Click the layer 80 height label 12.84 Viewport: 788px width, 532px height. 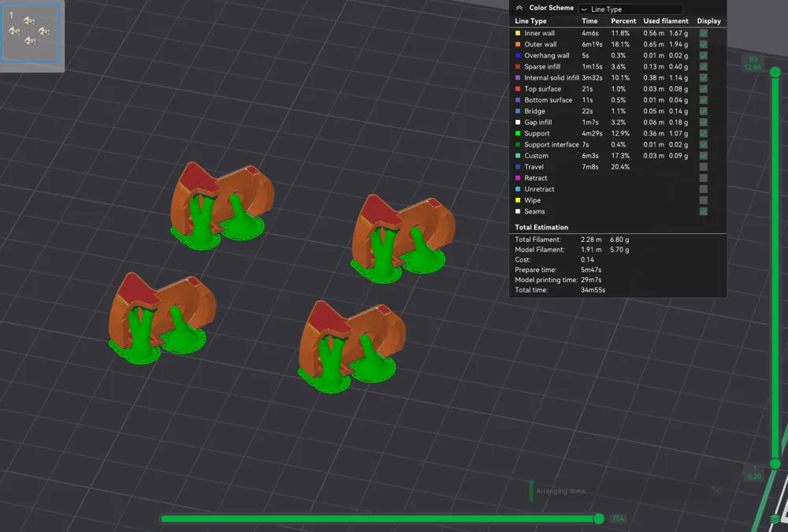[753, 67]
